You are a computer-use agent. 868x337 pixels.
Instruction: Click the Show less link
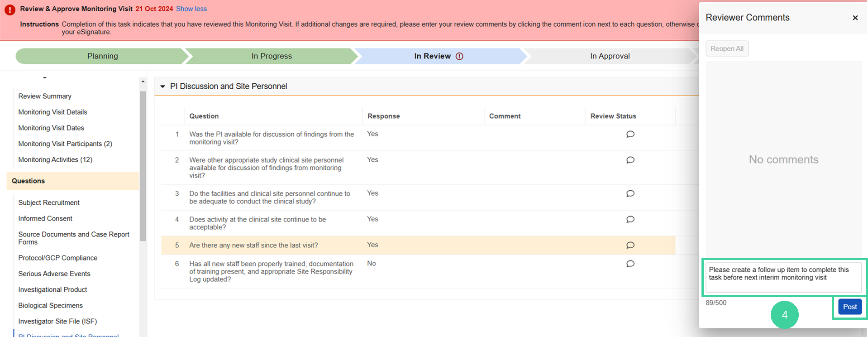click(x=191, y=9)
